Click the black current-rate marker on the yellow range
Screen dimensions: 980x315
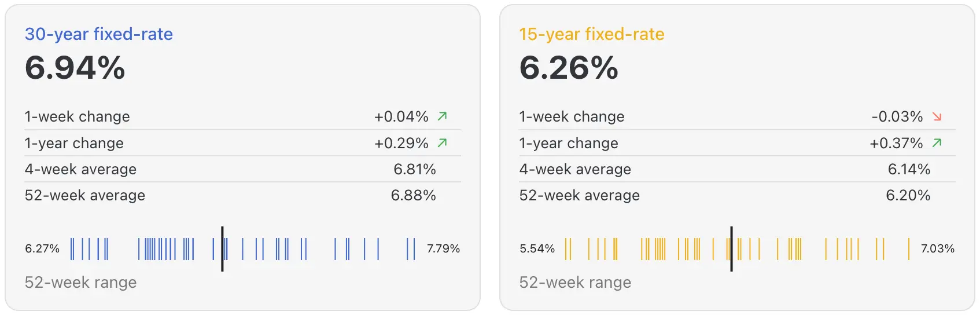[x=731, y=249]
